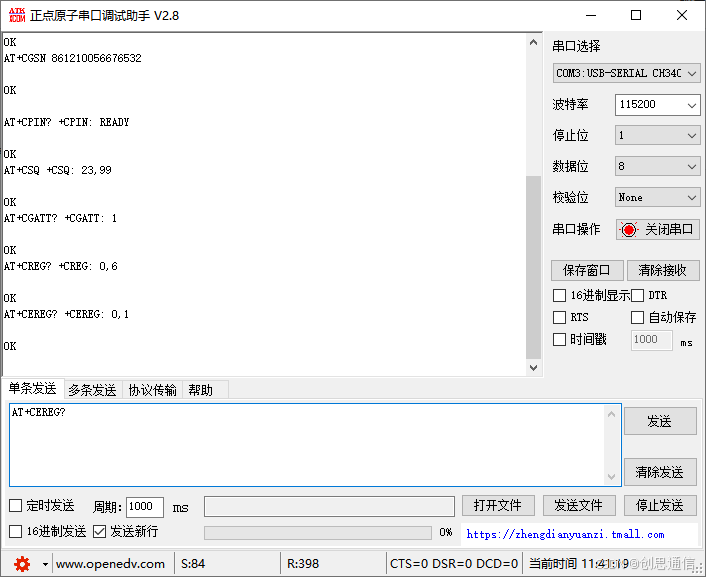Click 清除发送 button
The image size is (706, 577).
[x=660, y=472]
